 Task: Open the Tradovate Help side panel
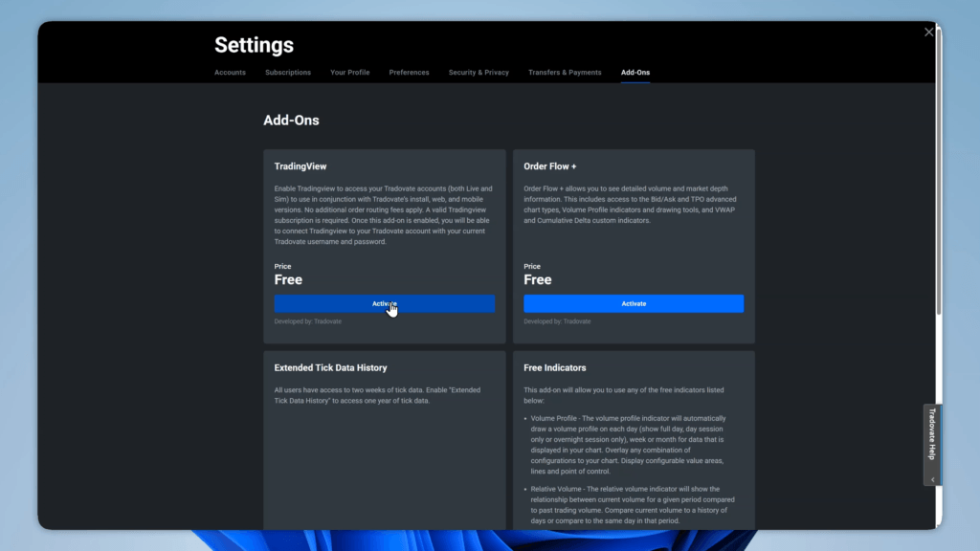point(932,436)
